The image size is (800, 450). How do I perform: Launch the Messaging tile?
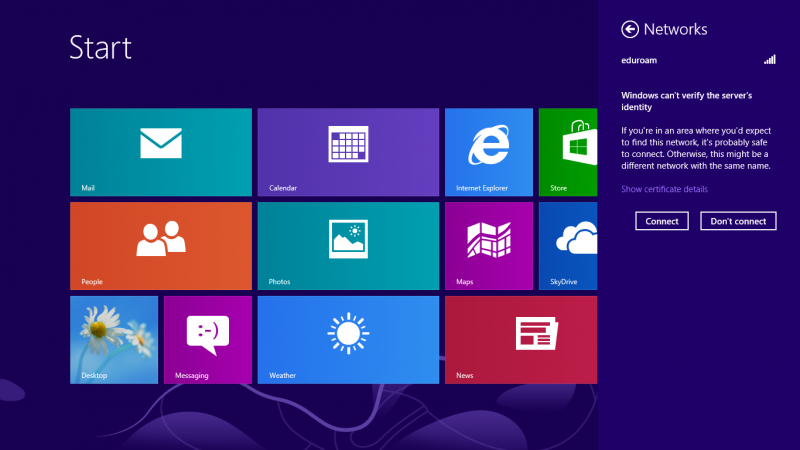tap(208, 339)
